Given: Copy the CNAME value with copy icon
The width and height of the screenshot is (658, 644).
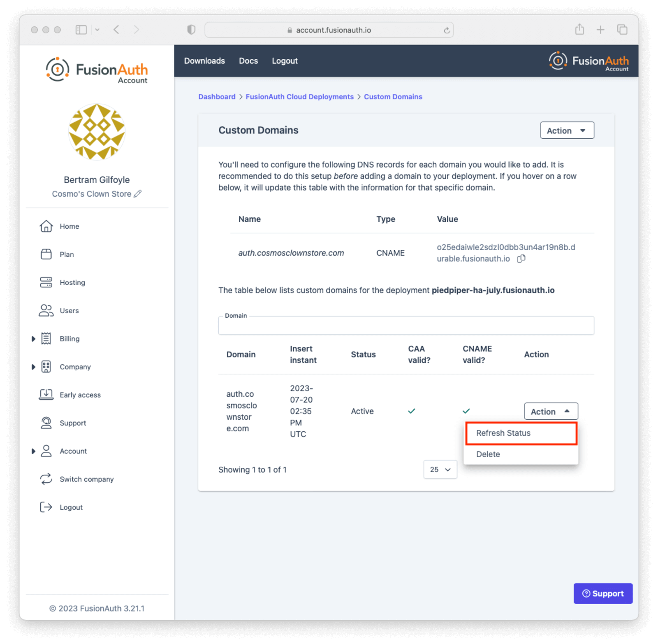Looking at the screenshot, I should [521, 258].
